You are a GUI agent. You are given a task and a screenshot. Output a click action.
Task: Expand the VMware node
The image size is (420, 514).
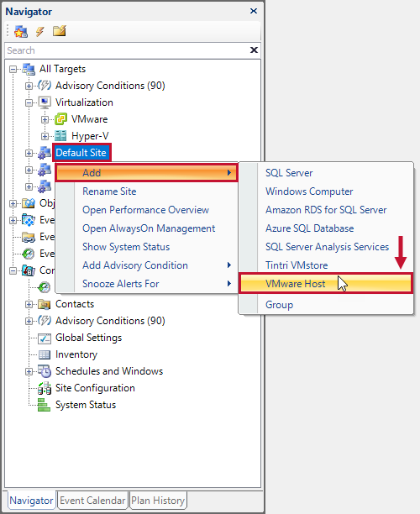point(45,119)
